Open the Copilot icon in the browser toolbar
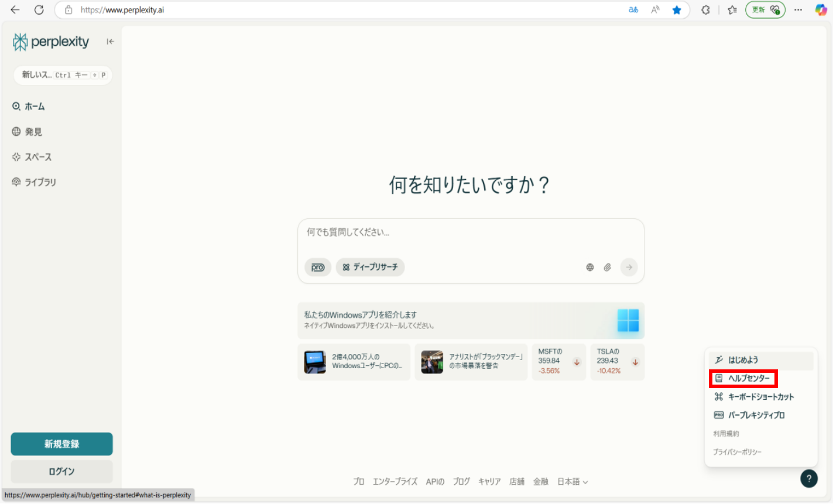 pos(821,10)
